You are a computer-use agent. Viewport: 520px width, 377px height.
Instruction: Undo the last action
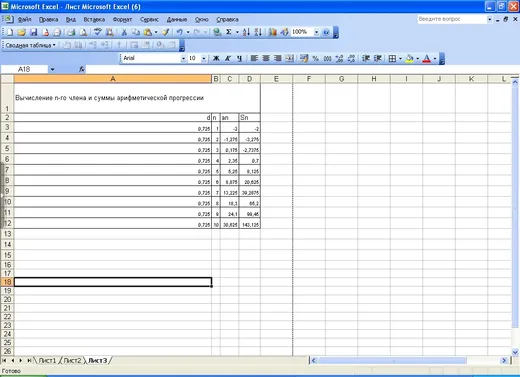pos(180,32)
